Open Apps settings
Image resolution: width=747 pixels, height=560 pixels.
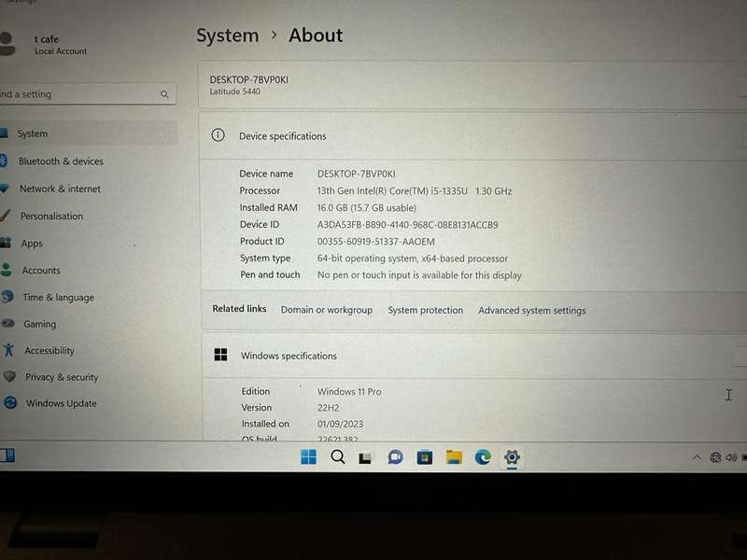[x=88, y=244]
